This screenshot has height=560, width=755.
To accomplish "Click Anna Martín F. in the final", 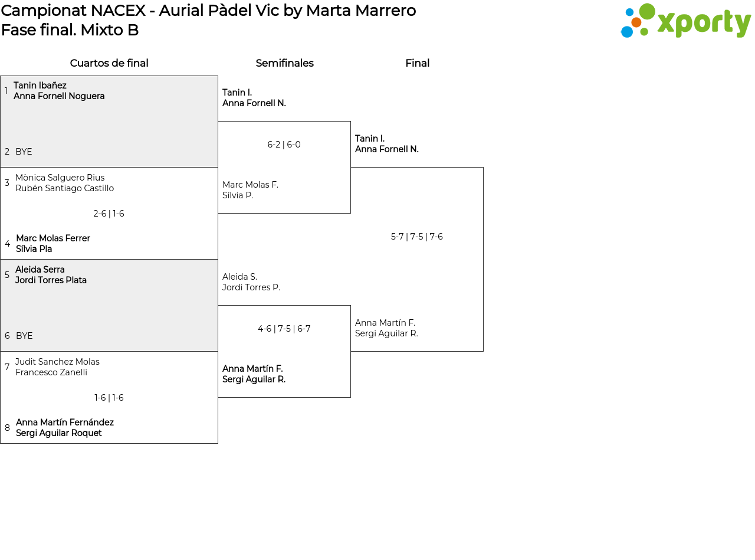I will 385,323.
